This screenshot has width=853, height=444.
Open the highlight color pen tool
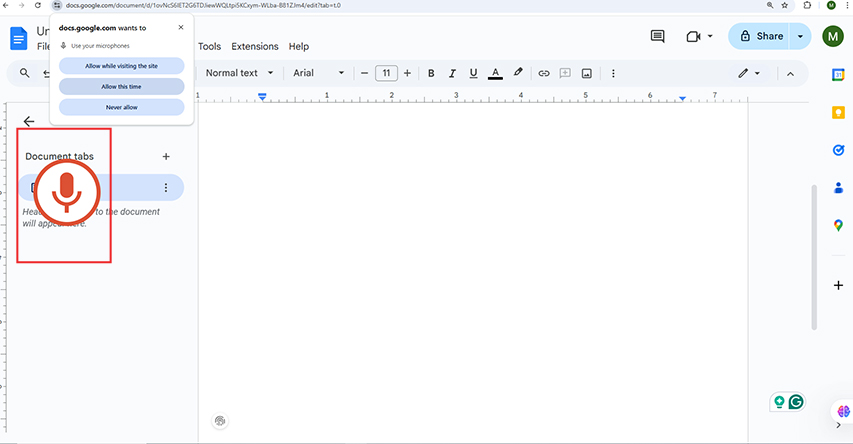[x=518, y=72]
